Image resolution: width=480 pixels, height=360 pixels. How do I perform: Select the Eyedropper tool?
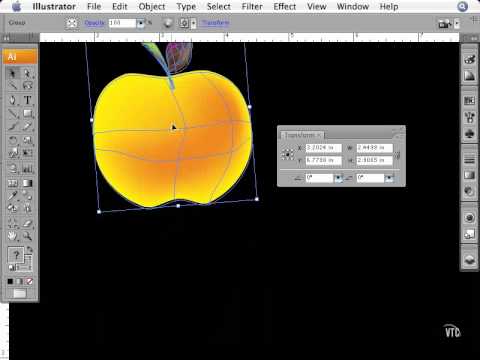point(13,195)
